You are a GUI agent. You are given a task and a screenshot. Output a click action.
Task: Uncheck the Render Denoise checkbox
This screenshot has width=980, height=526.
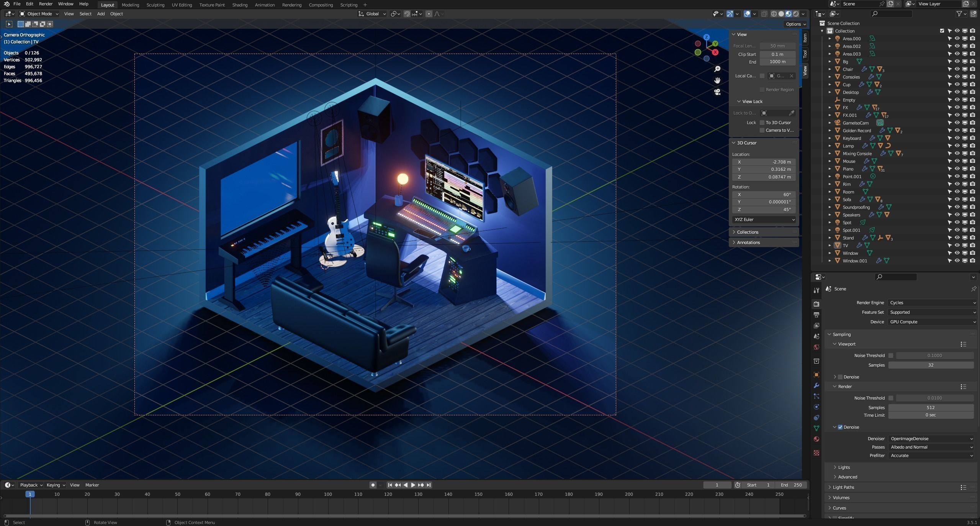tap(840, 427)
